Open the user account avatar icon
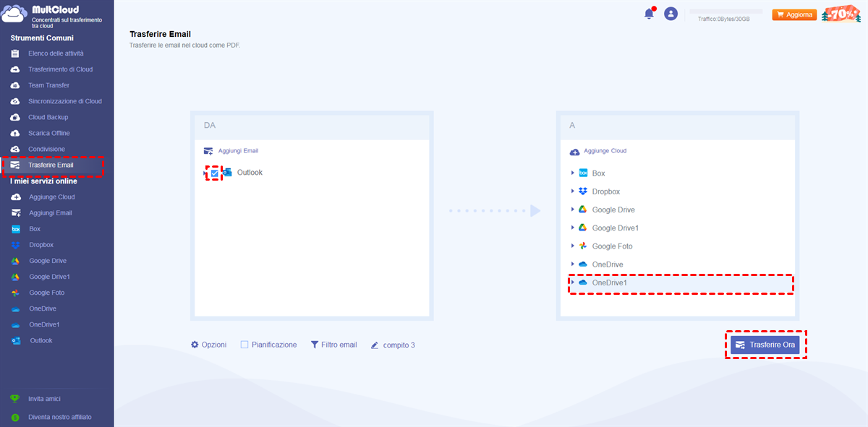Image resolution: width=868 pixels, height=427 pixels. tap(671, 14)
